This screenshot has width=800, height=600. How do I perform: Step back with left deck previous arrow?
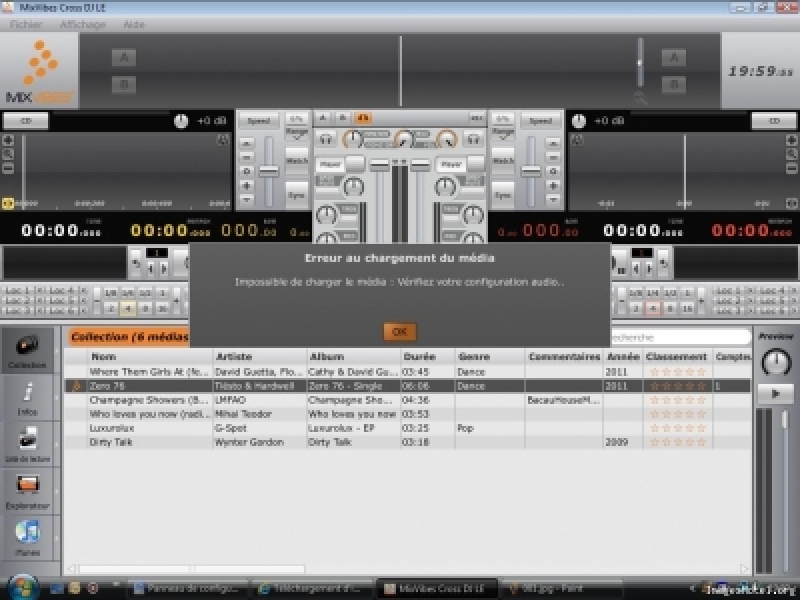151,268
